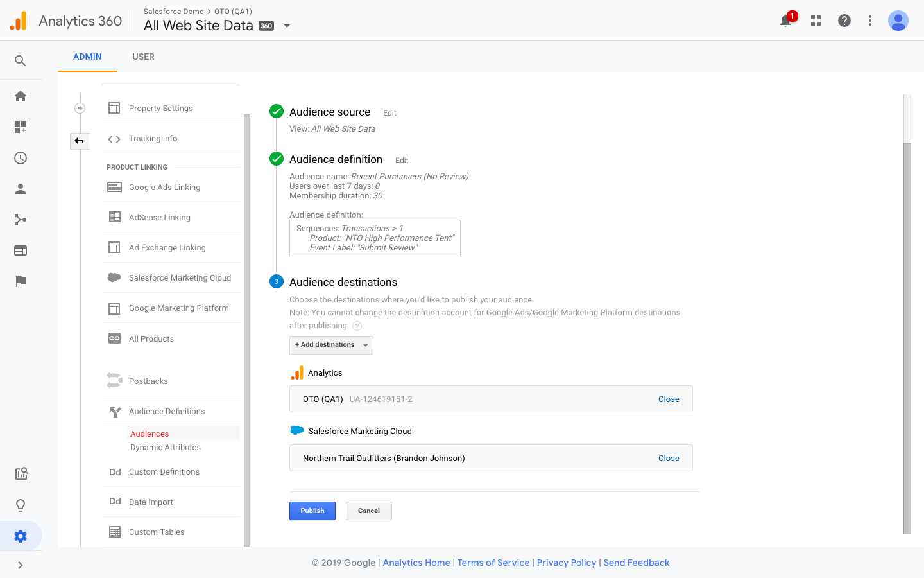
Task: Open the help question mark icon
Action: click(x=844, y=21)
